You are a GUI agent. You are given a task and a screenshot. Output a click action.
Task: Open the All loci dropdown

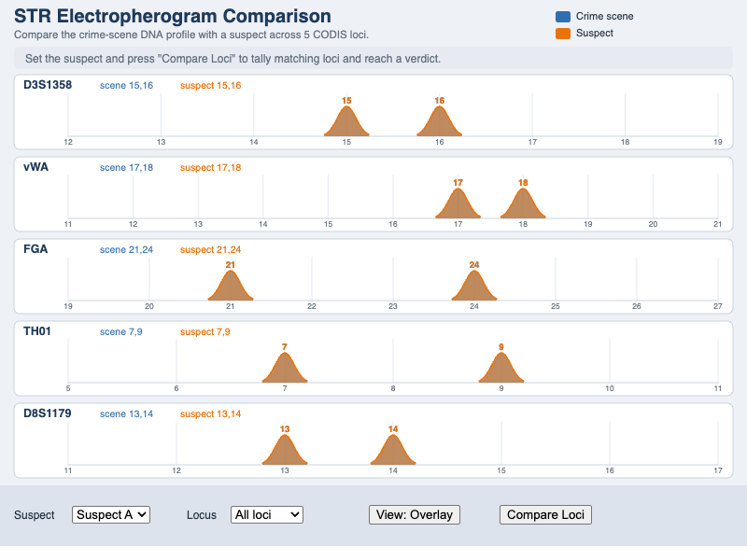point(267,515)
